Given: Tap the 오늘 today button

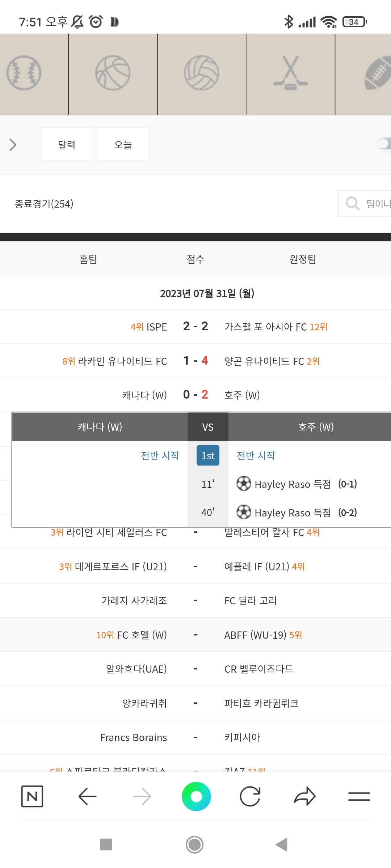Looking at the screenshot, I should 123,144.
